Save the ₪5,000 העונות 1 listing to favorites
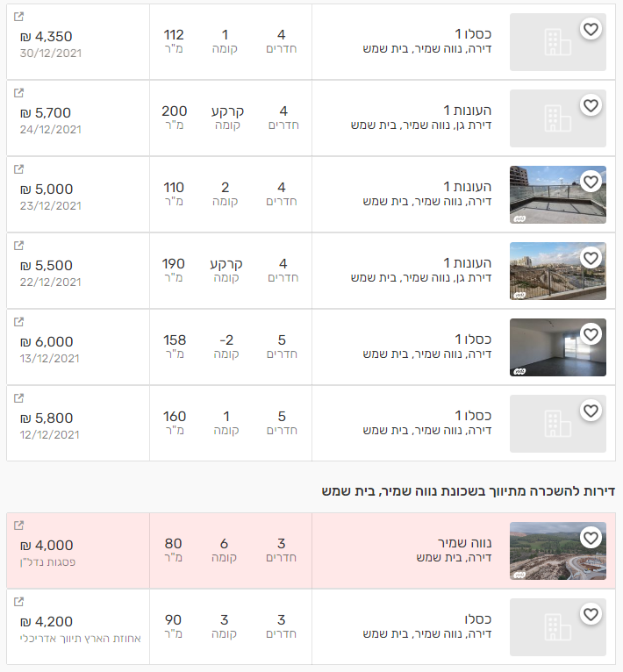Image resolution: width=623 pixels, height=672 pixels. (591, 182)
